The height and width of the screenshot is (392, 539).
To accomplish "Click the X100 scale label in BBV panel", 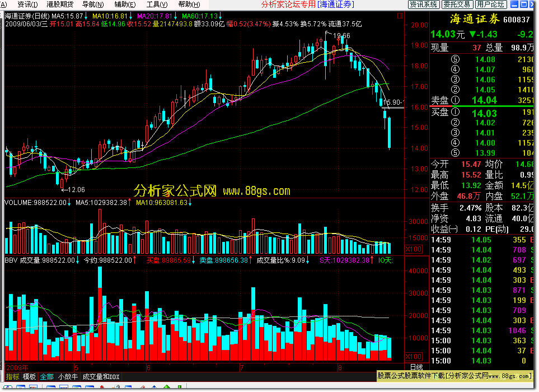I will tap(414, 356).
